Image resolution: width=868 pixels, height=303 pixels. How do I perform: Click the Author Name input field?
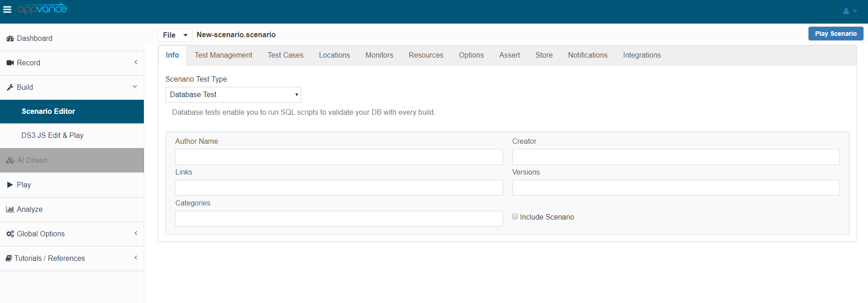click(x=339, y=157)
